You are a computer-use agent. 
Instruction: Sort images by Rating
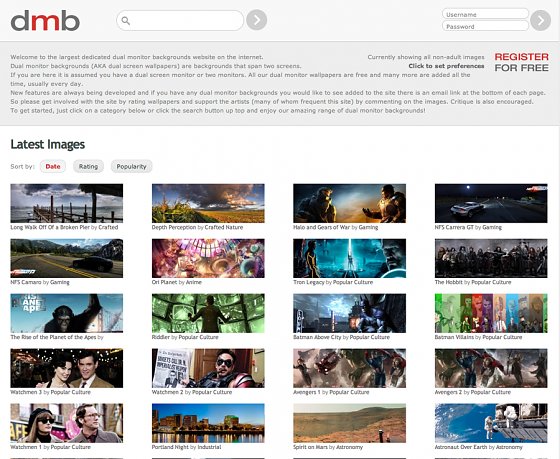(x=88, y=166)
